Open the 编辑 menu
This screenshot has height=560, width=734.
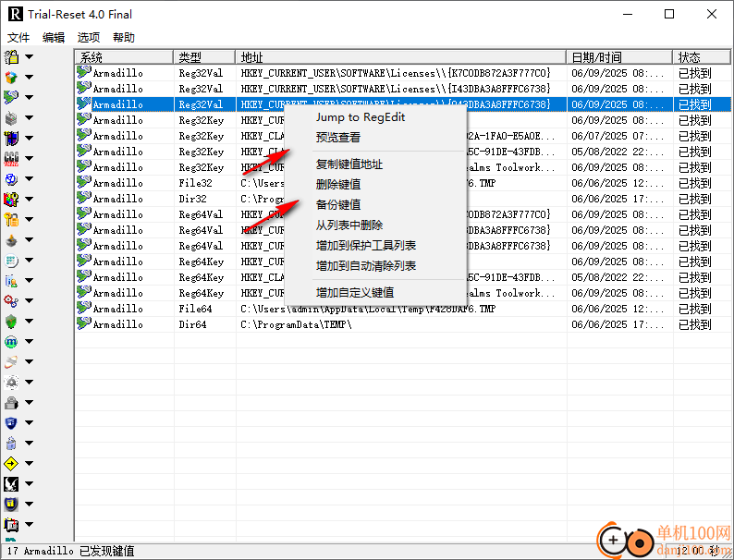(x=54, y=38)
